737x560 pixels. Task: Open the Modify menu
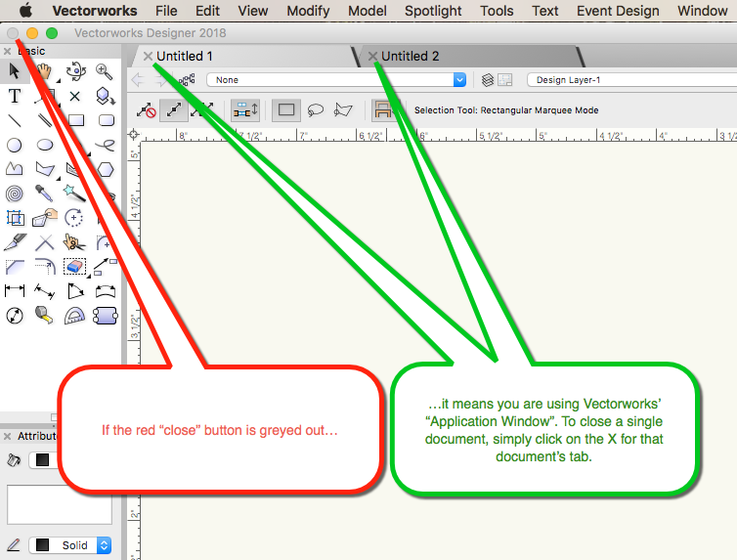(x=308, y=11)
